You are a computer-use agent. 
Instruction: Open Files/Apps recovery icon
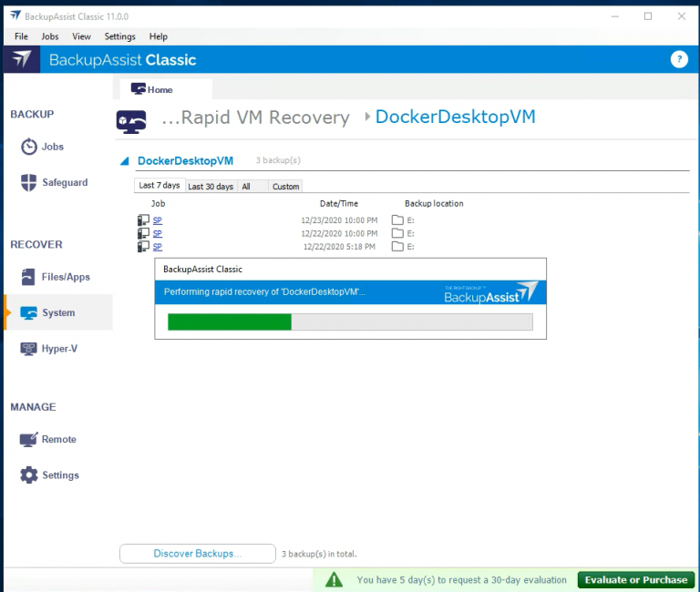(29, 277)
